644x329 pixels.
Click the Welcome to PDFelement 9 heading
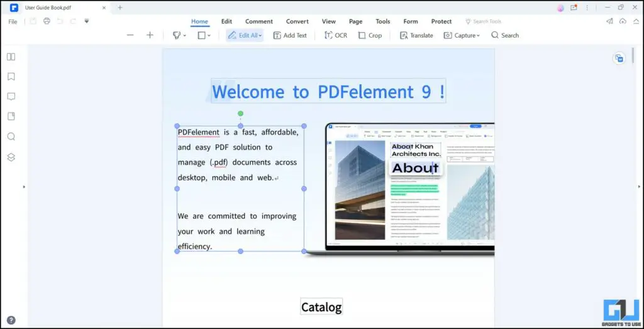[328, 91]
